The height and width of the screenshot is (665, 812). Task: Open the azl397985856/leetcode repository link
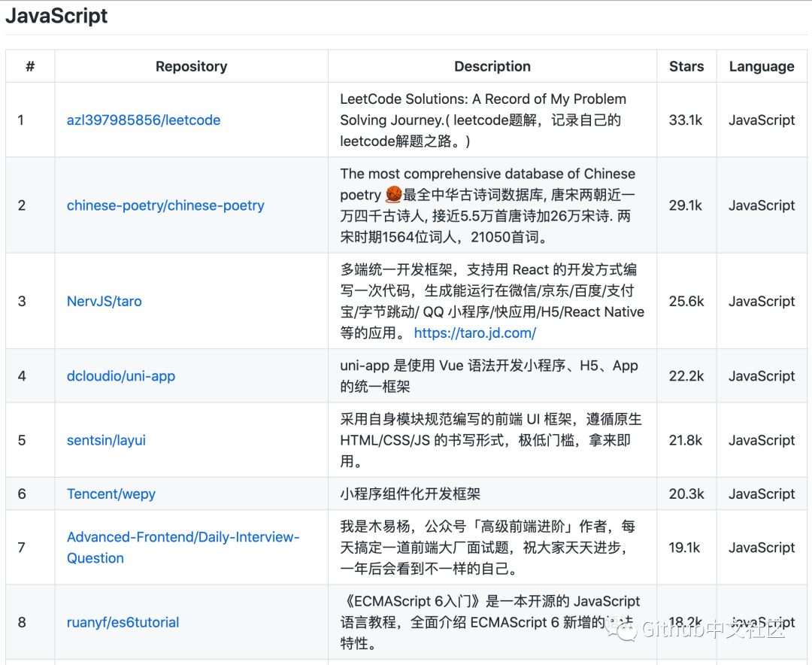[144, 120]
